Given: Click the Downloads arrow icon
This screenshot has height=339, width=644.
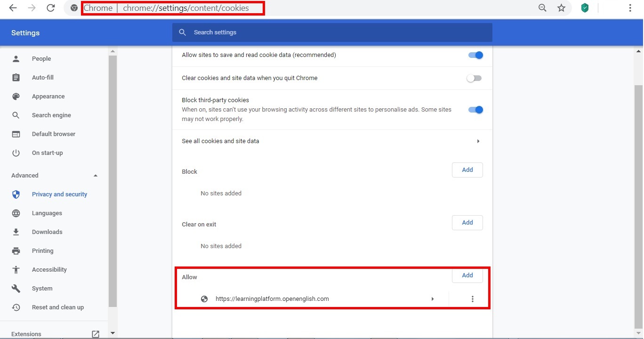Looking at the screenshot, I should 16,232.
